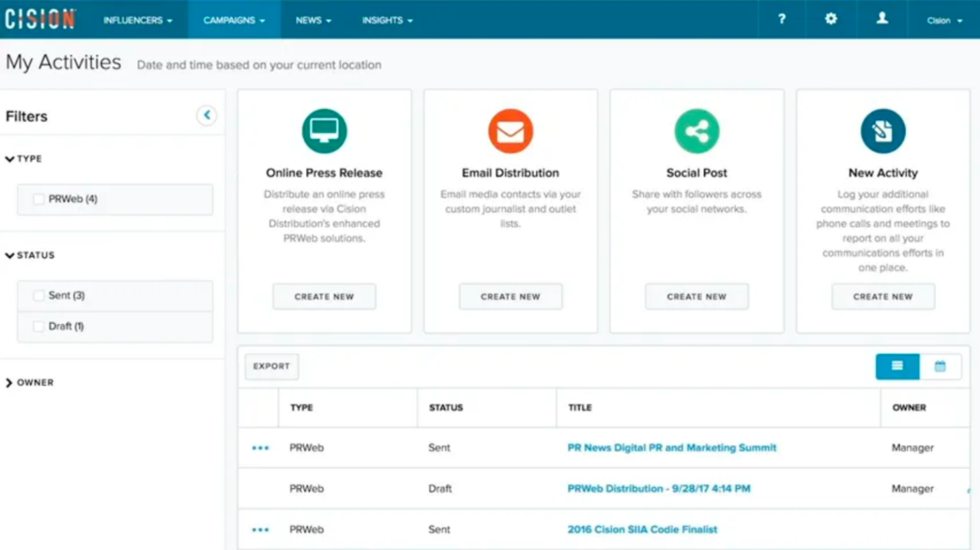Open the settings gear icon
The height and width of the screenshot is (550, 980).
point(831,19)
